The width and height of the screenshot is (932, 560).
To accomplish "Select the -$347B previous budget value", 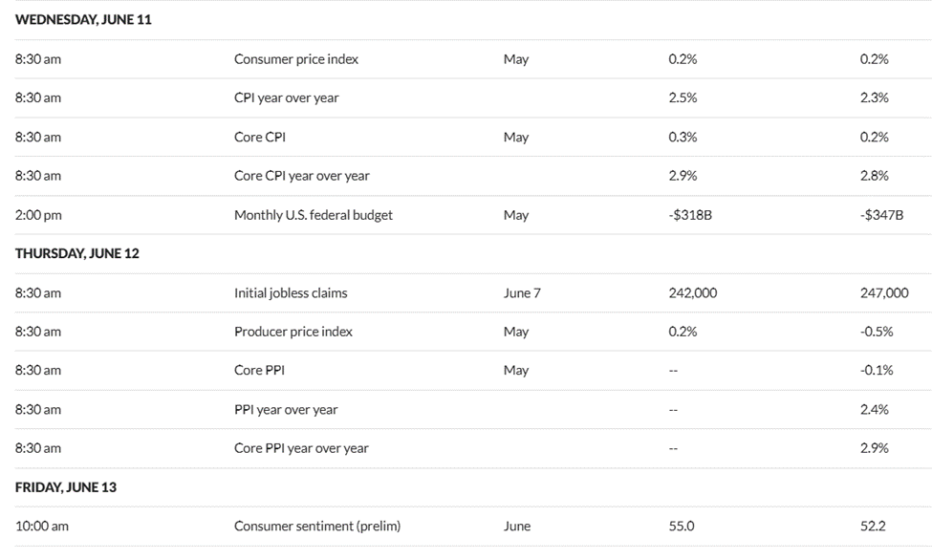I will 881,215.
